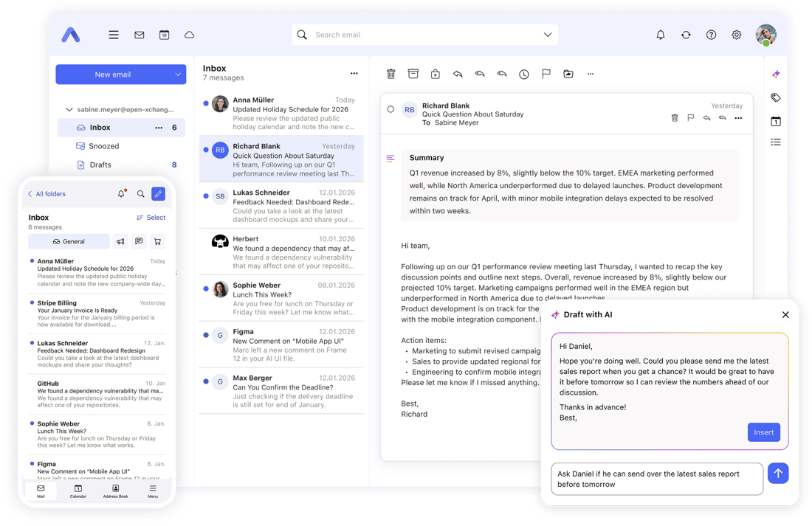Expand the search email options chevron
Image resolution: width=812 pixels, height=526 pixels.
tap(548, 35)
